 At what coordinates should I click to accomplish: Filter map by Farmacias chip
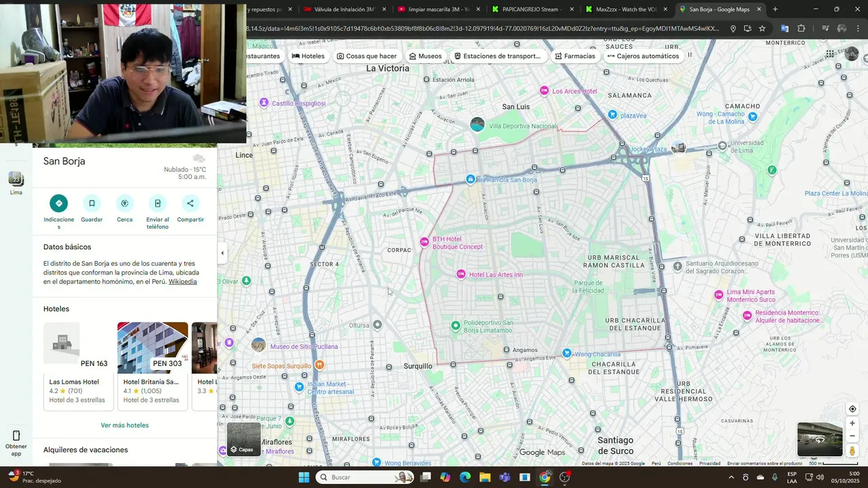click(575, 56)
